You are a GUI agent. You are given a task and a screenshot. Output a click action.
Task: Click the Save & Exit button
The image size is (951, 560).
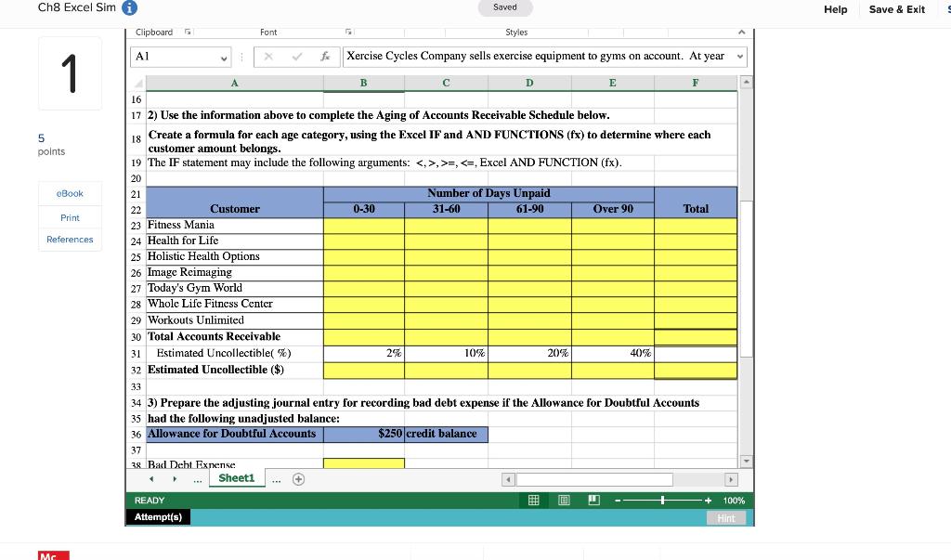coord(896,9)
